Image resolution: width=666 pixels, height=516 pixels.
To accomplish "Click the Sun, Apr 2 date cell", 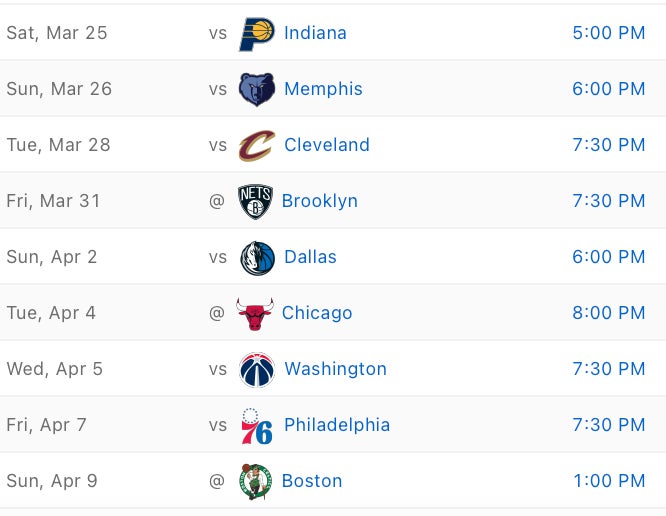I will click(x=52, y=257).
